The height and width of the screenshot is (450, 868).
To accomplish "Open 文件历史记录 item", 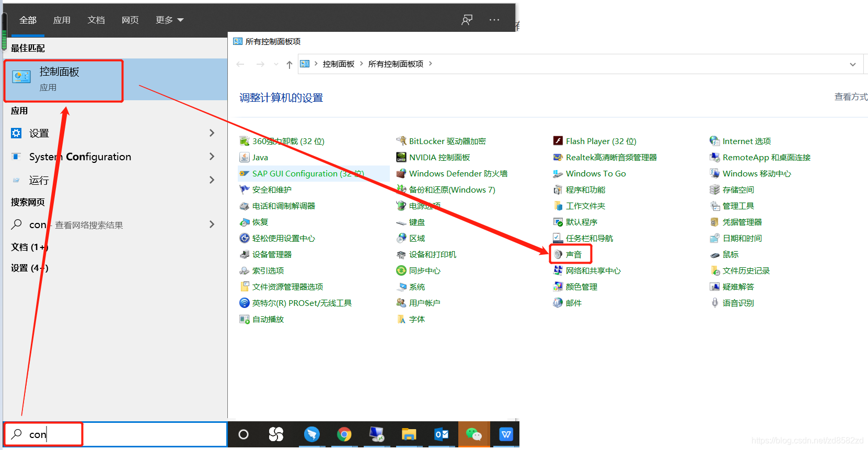I will coord(739,271).
